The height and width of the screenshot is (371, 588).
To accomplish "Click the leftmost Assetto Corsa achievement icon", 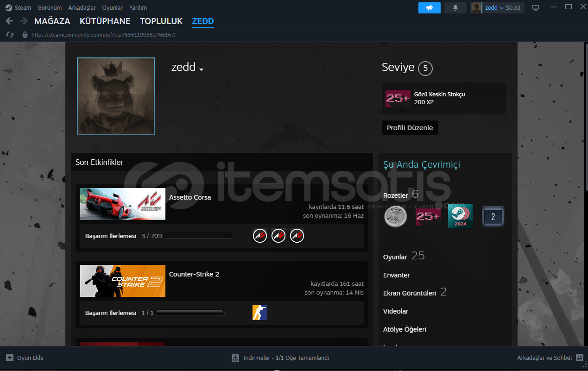I will click(260, 236).
